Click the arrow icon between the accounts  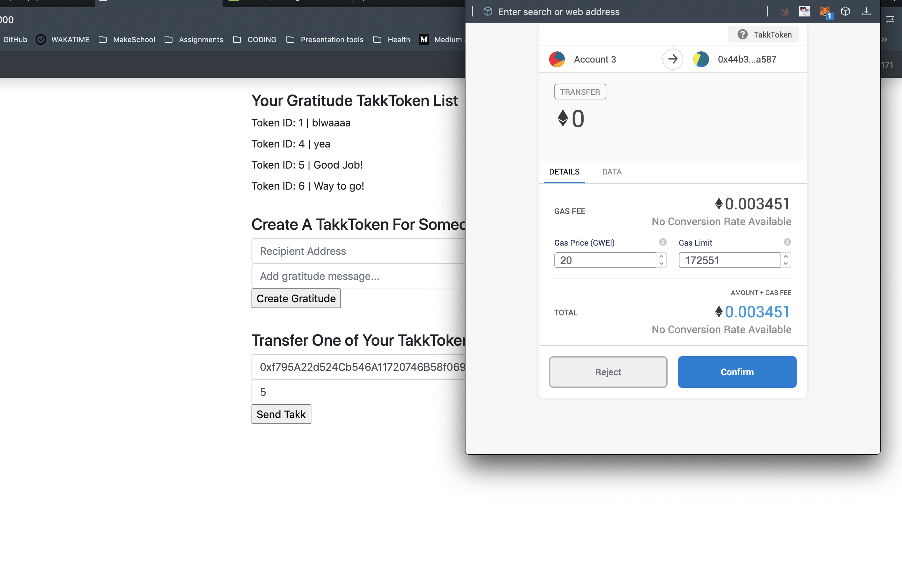pyautogui.click(x=673, y=59)
